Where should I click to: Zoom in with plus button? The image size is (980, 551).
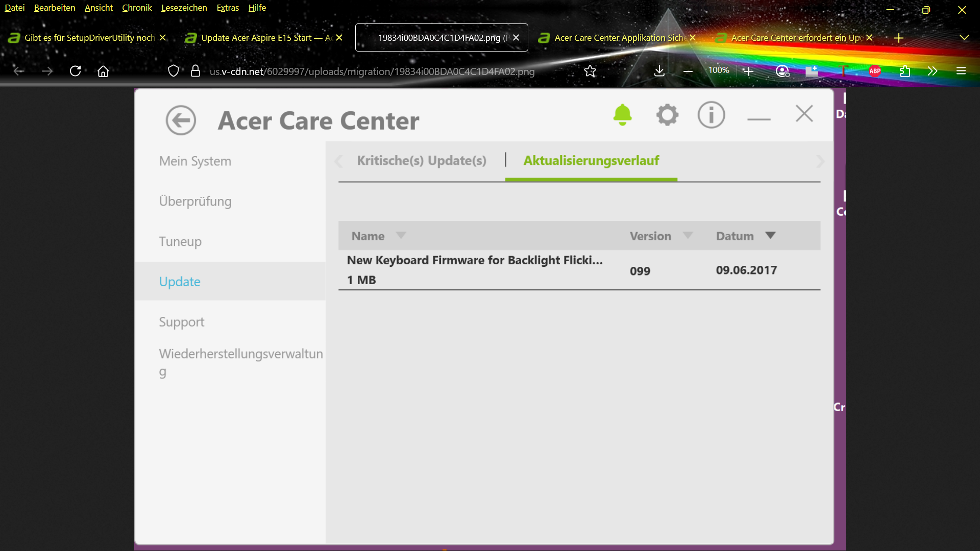pos(748,71)
